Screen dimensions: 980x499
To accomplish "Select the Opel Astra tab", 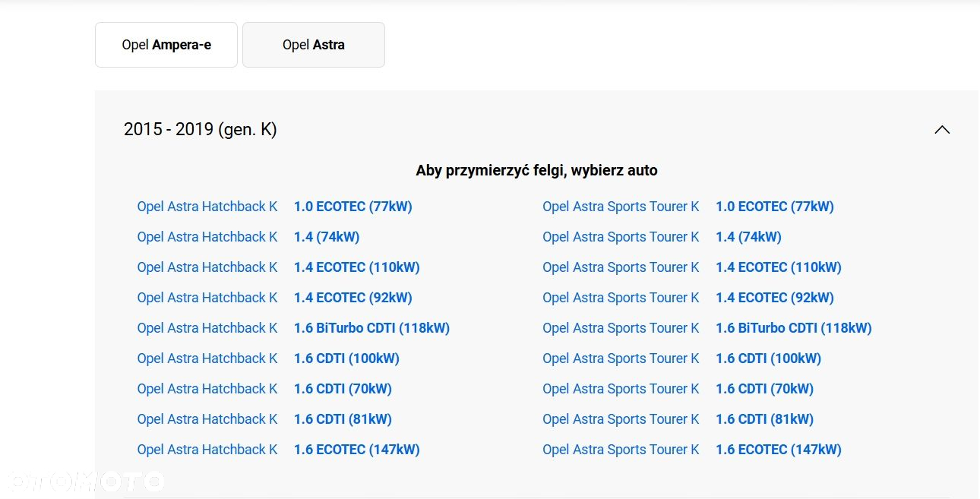I will [x=314, y=45].
